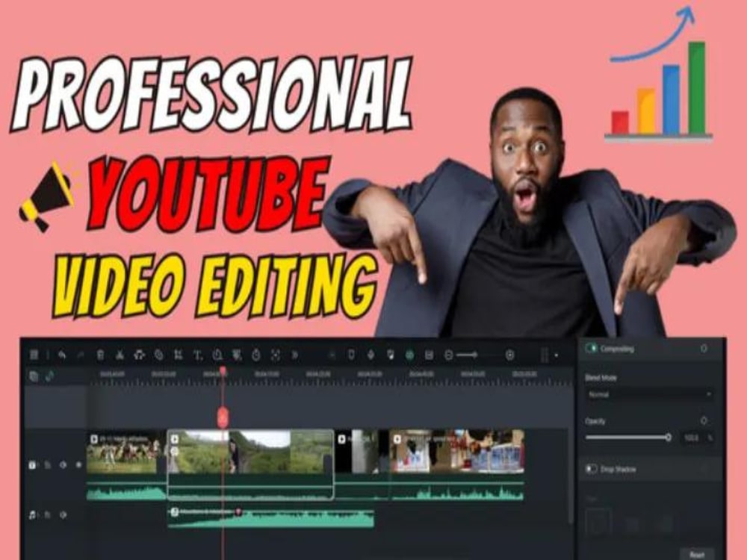Switch to the audio track panel icon
Viewport: 747px width, 560px height.
pyautogui.click(x=50, y=374)
